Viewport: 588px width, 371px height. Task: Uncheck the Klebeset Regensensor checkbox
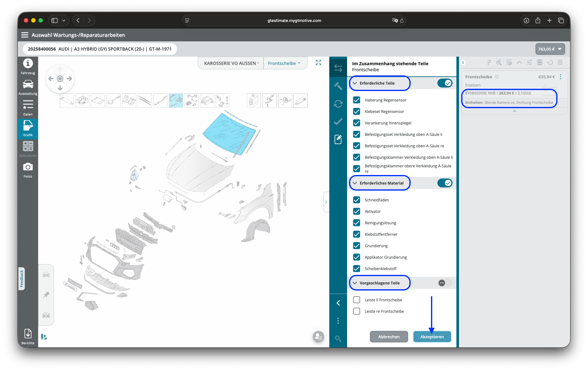coord(357,111)
